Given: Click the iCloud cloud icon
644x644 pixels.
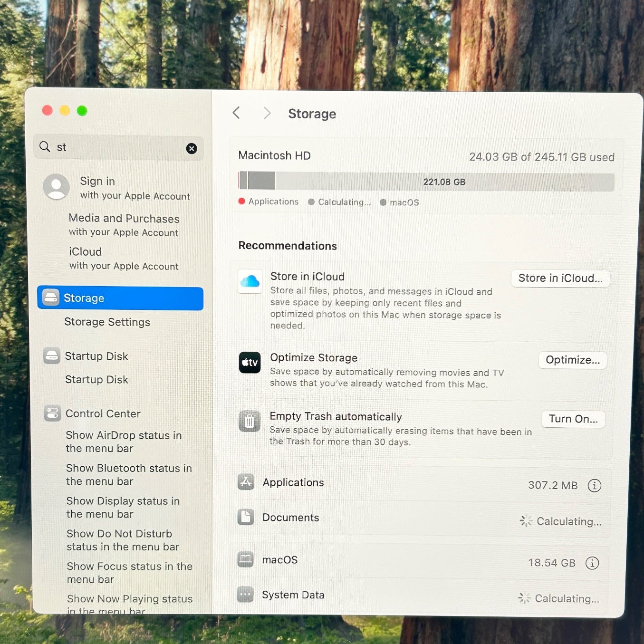Looking at the screenshot, I should [250, 282].
